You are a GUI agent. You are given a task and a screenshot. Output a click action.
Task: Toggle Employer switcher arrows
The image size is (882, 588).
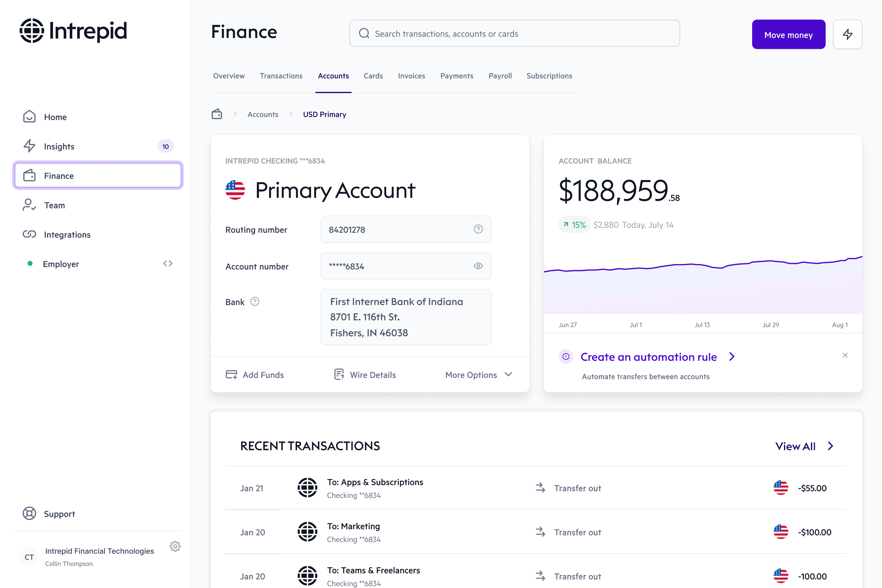[x=168, y=264]
